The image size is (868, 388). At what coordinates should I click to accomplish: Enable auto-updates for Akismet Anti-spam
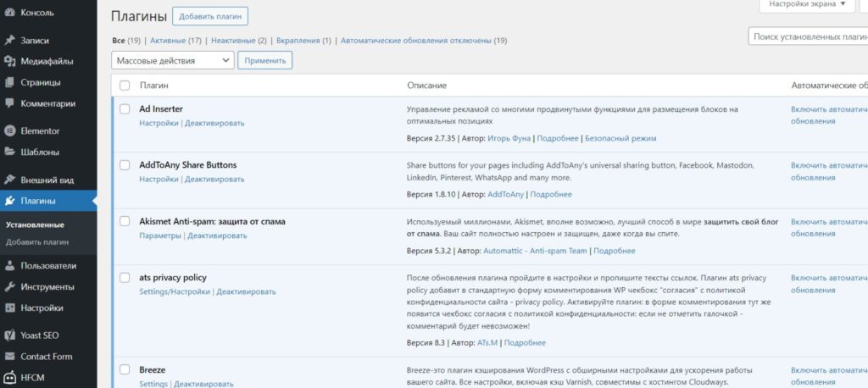[829, 228]
